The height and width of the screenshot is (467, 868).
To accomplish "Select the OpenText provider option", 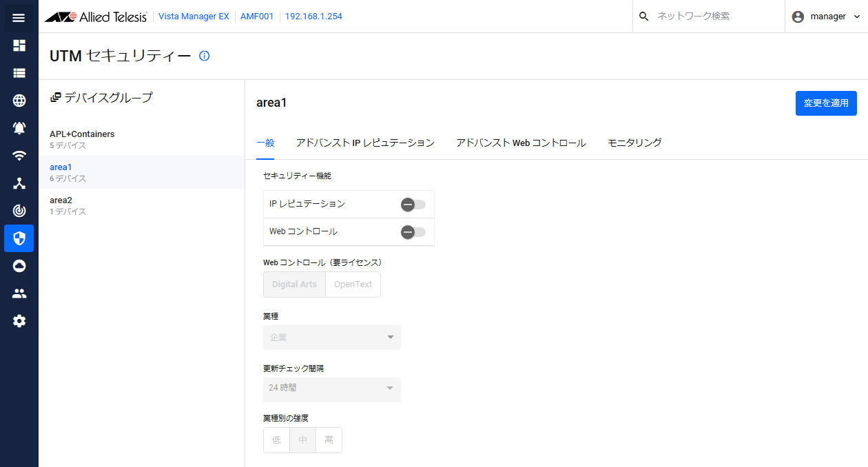I will (x=353, y=284).
